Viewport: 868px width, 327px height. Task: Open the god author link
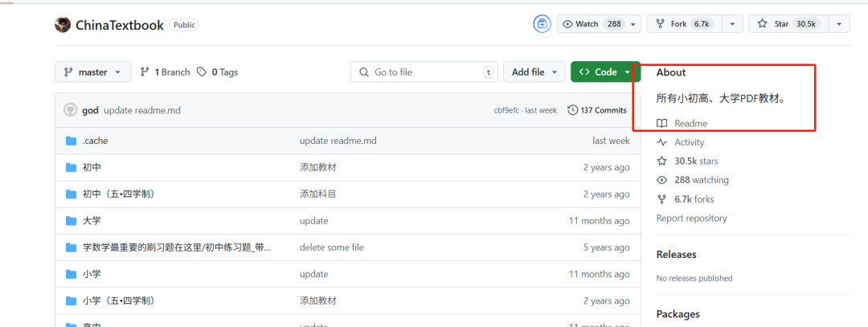90,110
